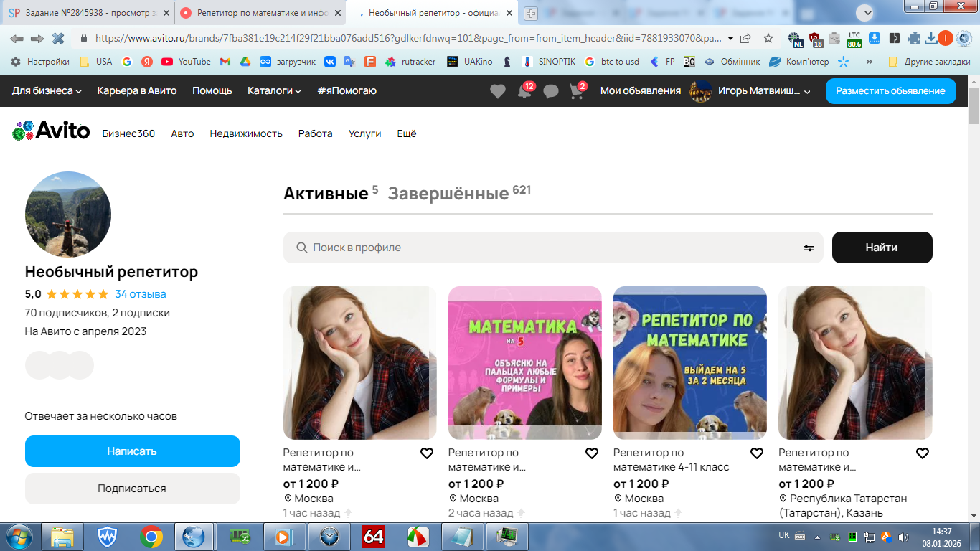Image resolution: width=980 pixels, height=551 pixels.
Task: Open Windows Explorer from the taskbar
Action: 63,537
